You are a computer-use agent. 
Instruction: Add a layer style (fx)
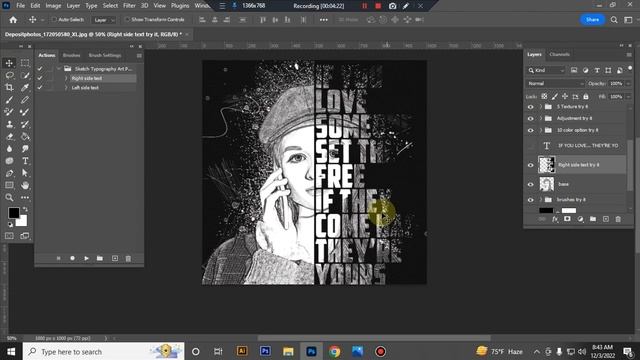coord(555,219)
